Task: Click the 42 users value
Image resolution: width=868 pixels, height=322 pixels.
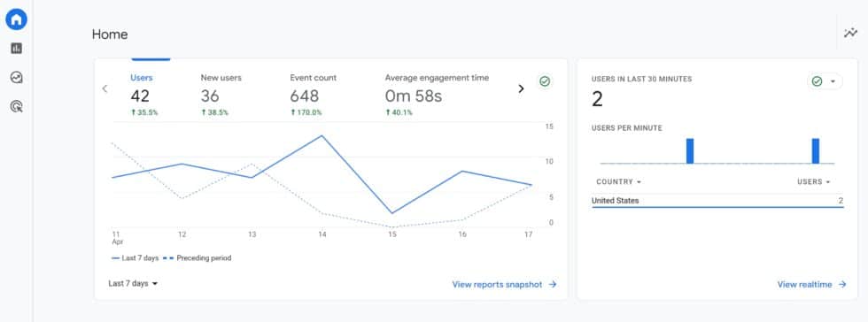Action: pos(140,96)
